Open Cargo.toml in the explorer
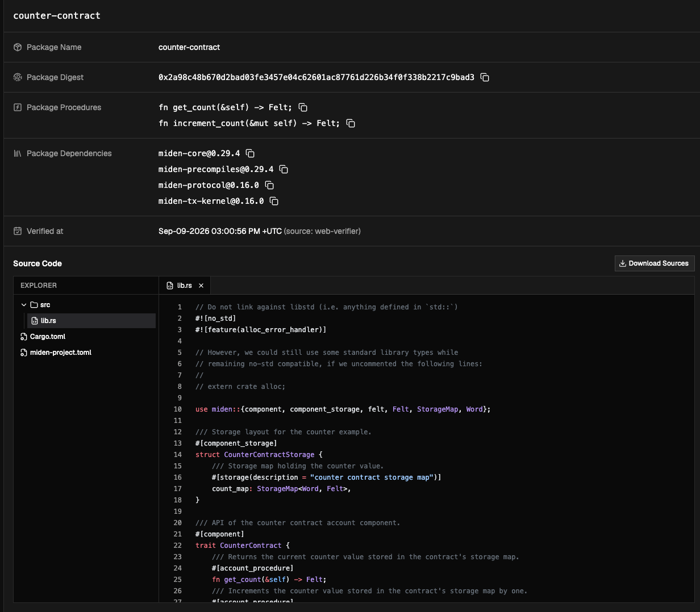The width and height of the screenshot is (700, 612). point(48,337)
